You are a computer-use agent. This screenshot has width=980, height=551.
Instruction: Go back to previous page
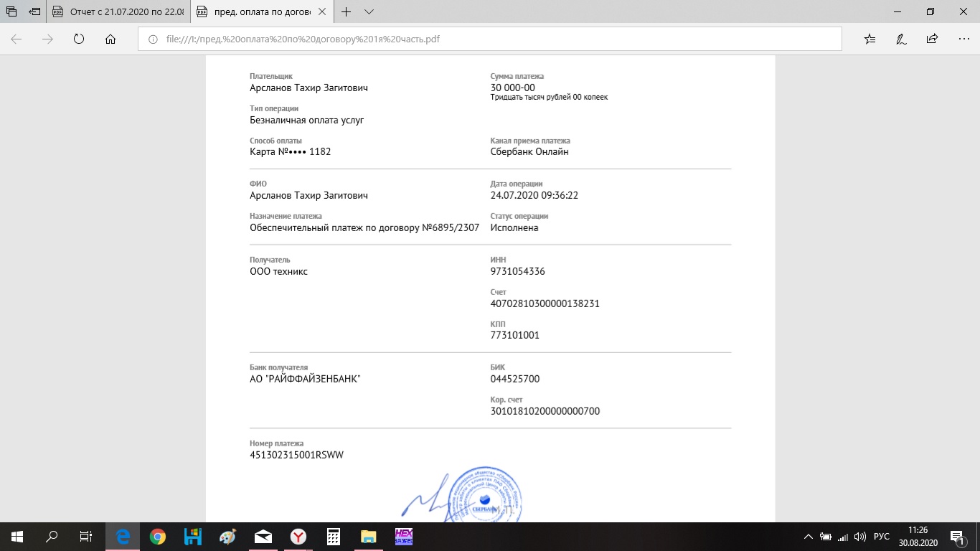click(x=16, y=39)
